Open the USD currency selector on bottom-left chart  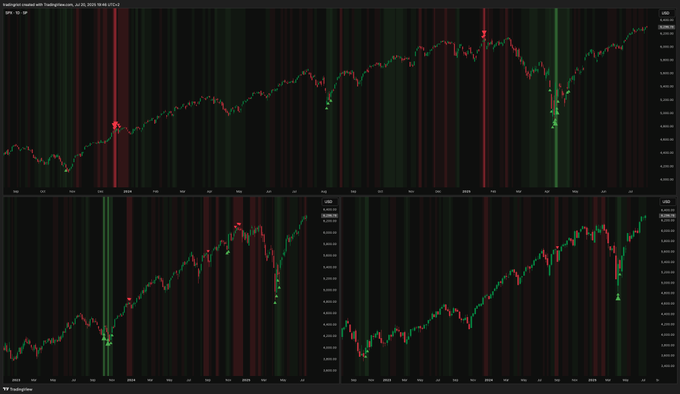tap(328, 202)
